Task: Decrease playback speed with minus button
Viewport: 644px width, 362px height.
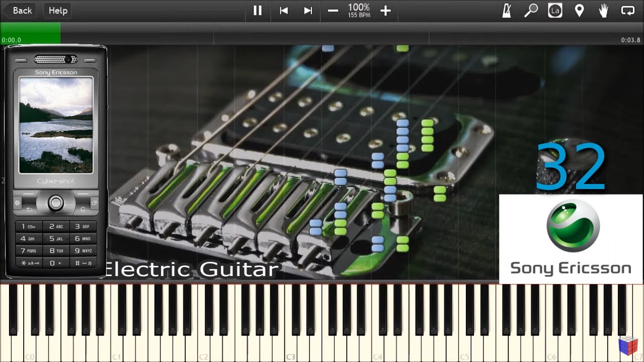Action: [333, 11]
